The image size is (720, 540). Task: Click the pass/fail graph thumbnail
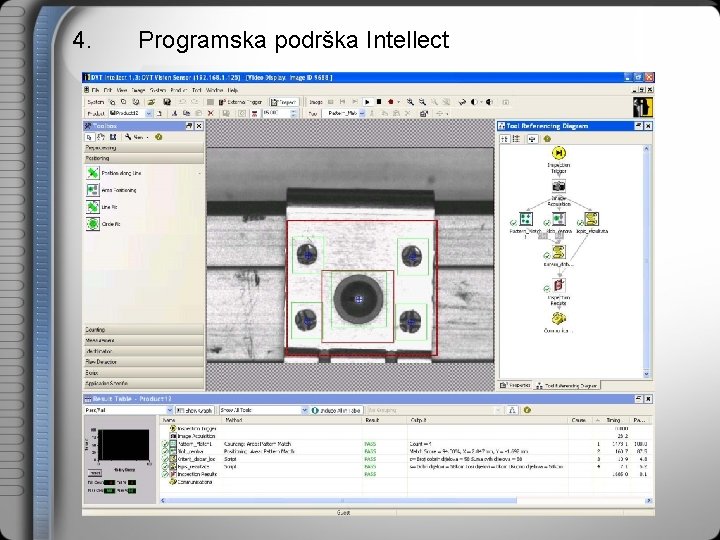point(124,445)
